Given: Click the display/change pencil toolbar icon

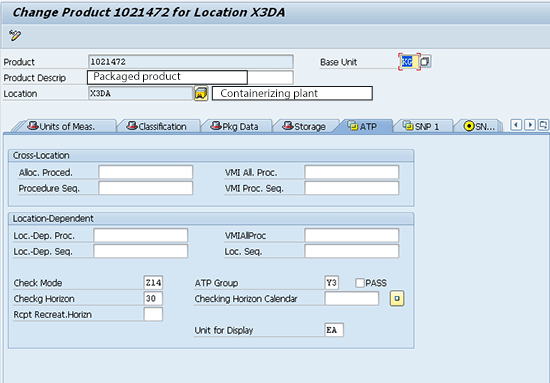Looking at the screenshot, I should point(15,35).
